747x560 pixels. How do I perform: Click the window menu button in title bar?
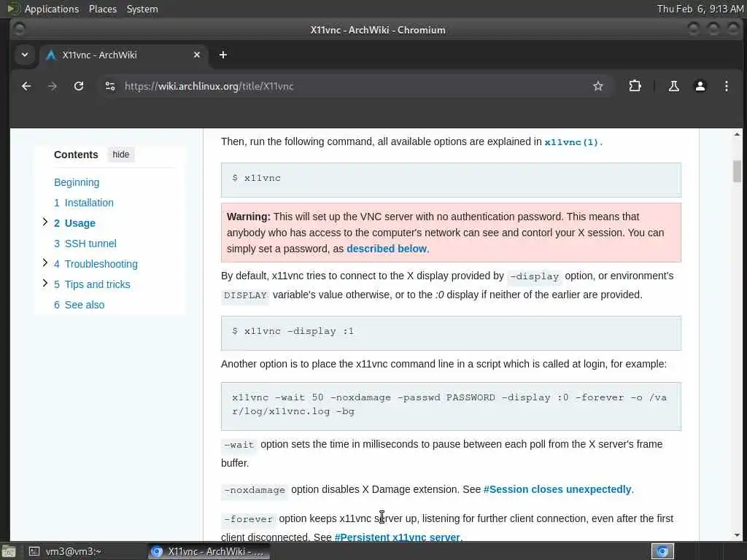(19, 29)
